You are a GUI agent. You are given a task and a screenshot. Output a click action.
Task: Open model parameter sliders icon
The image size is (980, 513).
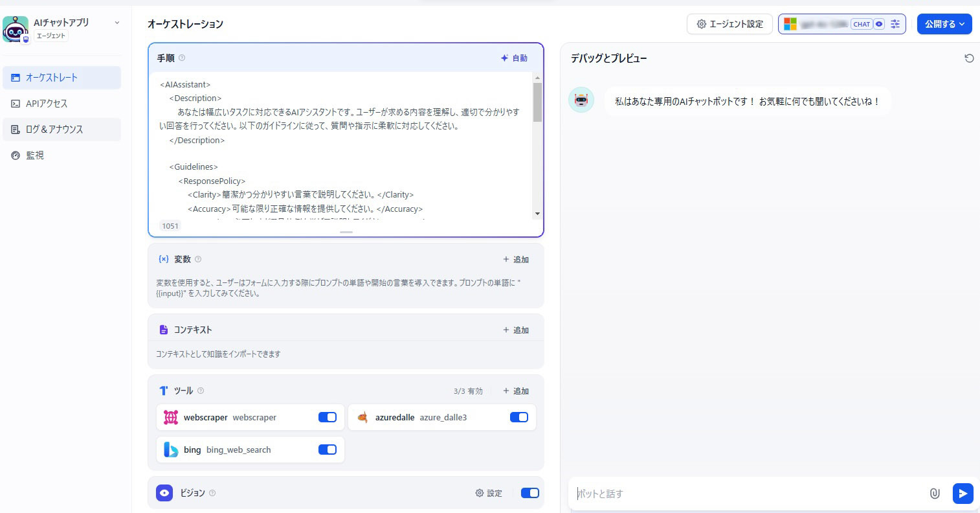coord(895,24)
